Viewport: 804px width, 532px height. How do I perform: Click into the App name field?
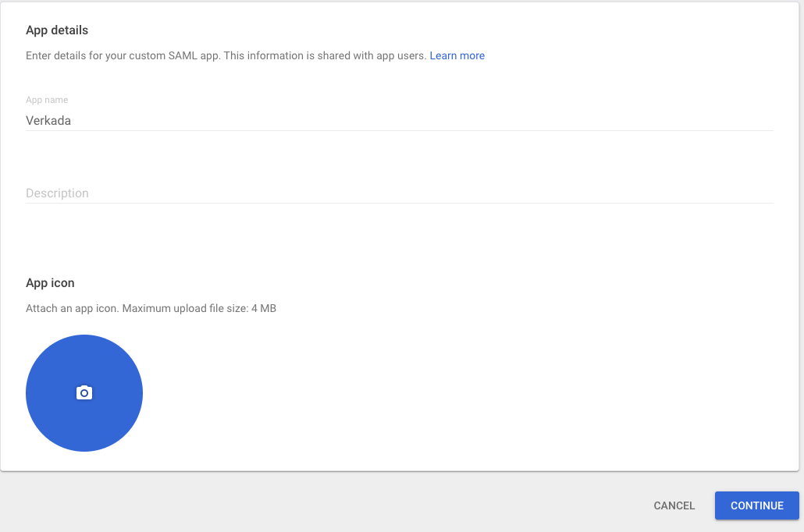click(390, 120)
